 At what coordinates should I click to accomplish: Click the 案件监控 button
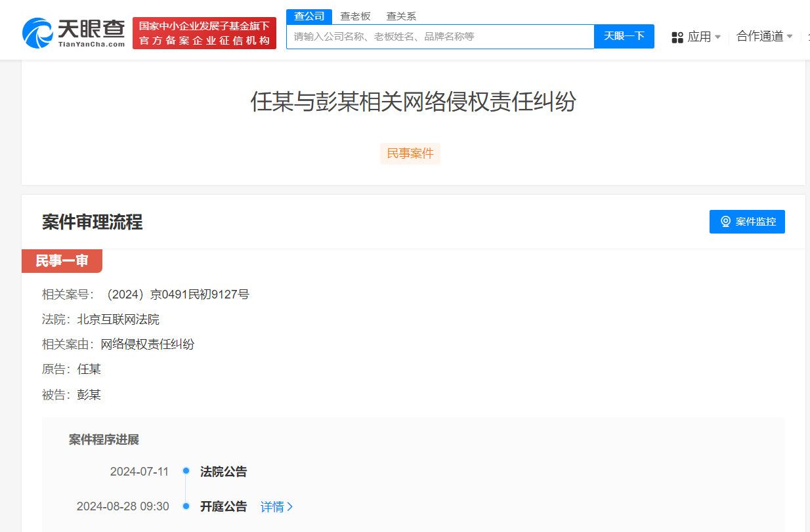pos(747,221)
